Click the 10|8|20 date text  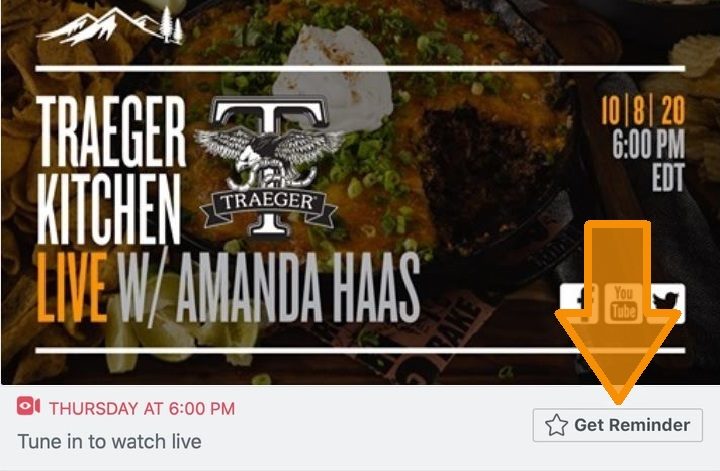(643, 110)
